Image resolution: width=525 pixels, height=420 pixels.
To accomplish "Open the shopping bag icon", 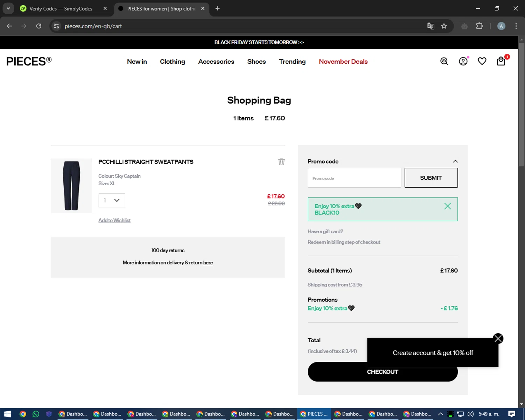I will [x=501, y=61].
